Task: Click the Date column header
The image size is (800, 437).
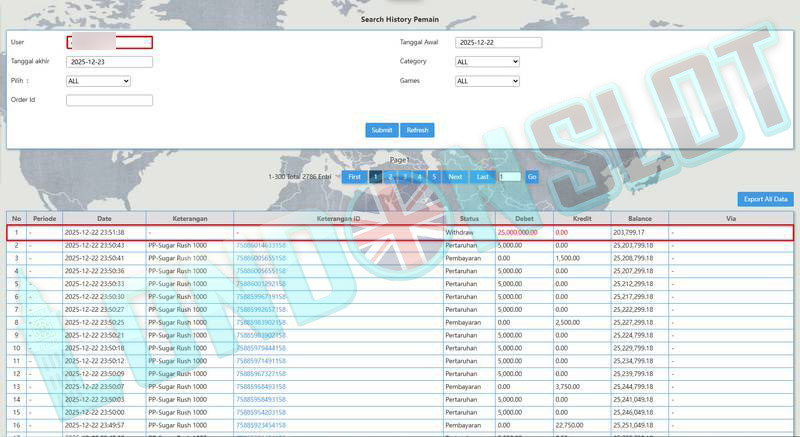Action: (104, 218)
